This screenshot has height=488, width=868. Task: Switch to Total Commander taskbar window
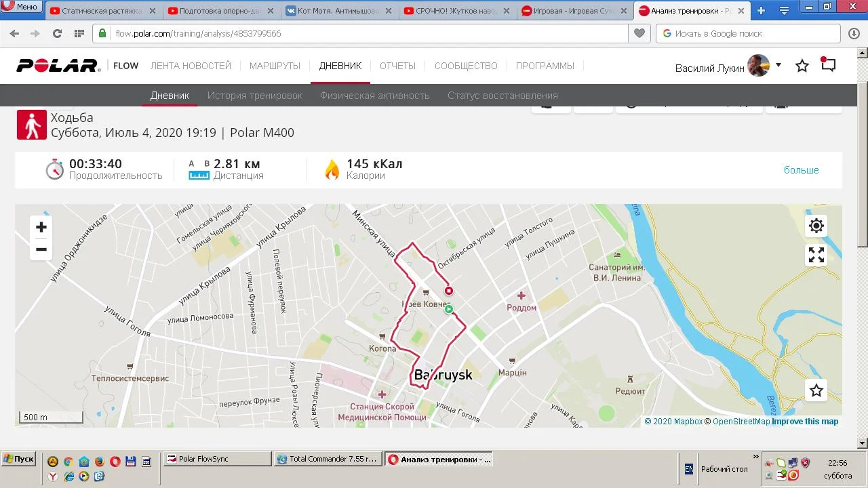tap(328, 459)
